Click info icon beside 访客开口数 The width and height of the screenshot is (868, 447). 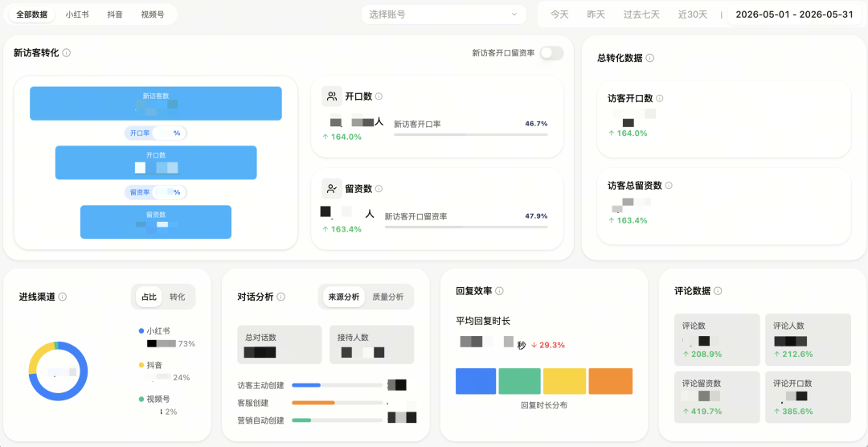pyautogui.click(x=659, y=99)
